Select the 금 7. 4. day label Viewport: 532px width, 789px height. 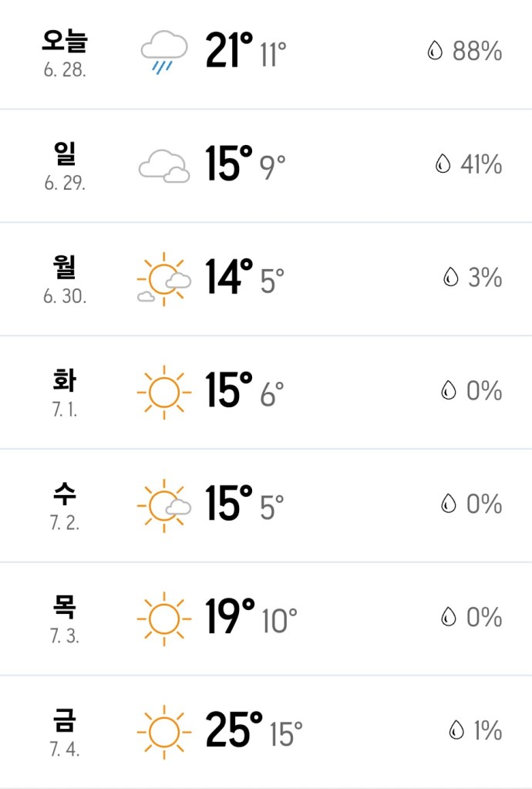(65, 730)
